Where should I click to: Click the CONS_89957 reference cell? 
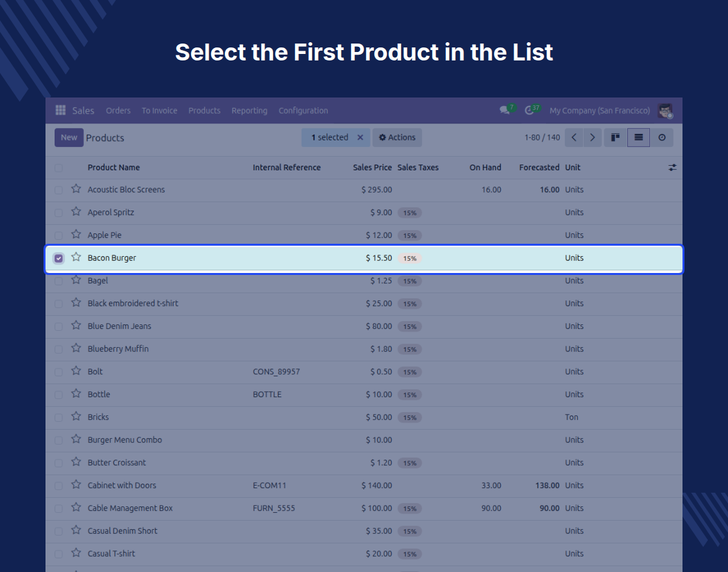pos(276,372)
